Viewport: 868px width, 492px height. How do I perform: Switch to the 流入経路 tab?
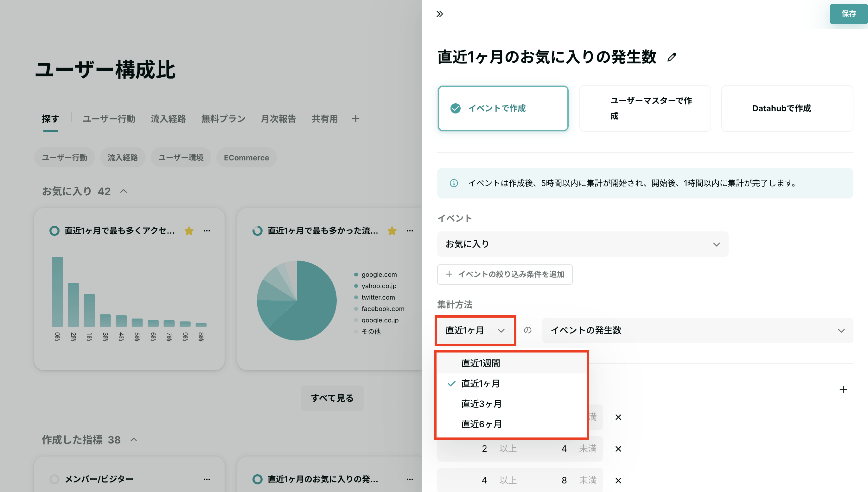[x=168, y=119]
